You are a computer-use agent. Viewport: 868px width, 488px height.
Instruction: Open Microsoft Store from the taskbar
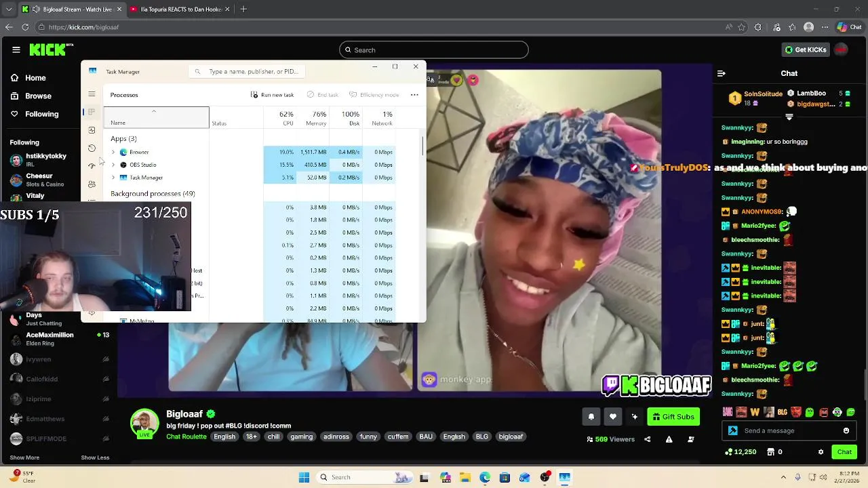pos(505,477)
